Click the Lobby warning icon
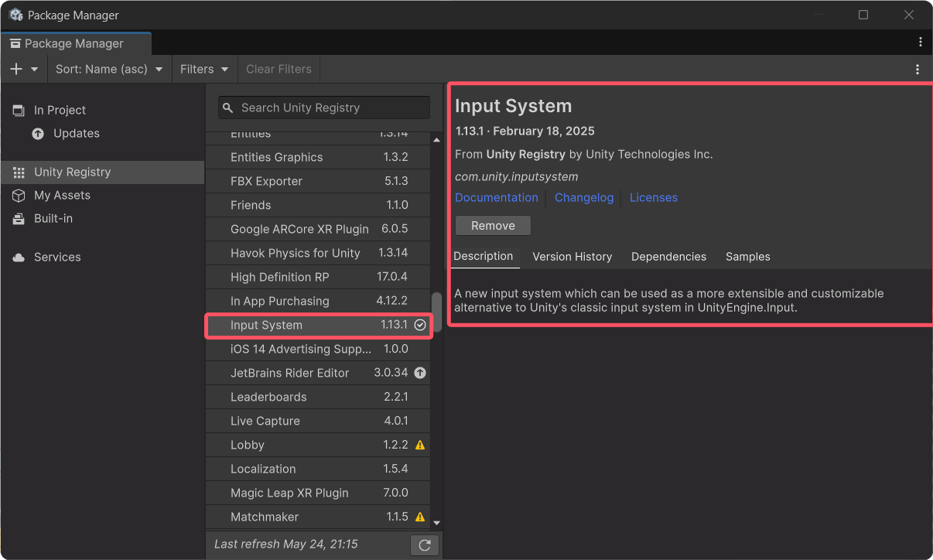Image resolution: width=933 pixels, height=560 pixels. click(x=420, y=445)
